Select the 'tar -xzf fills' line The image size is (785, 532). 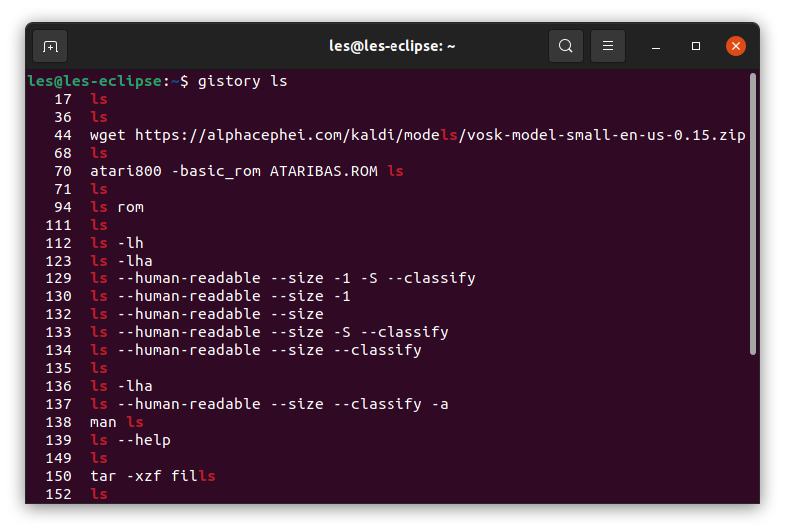[152, 476]
